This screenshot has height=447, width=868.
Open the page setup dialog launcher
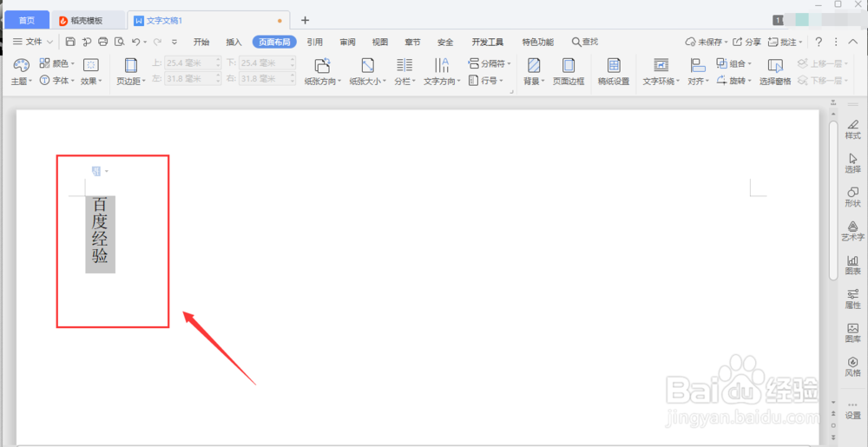511,92
